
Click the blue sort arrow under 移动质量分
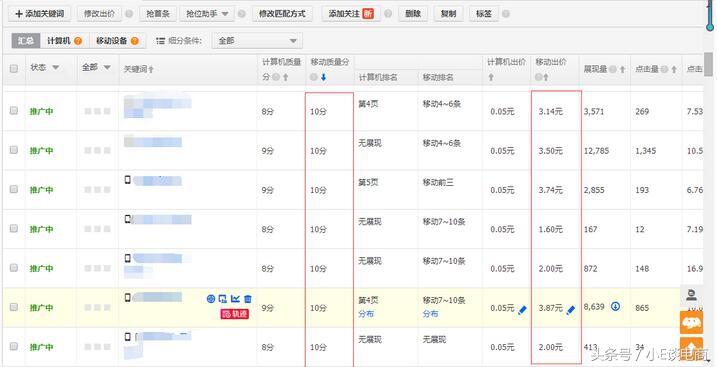tap(324, 77)
